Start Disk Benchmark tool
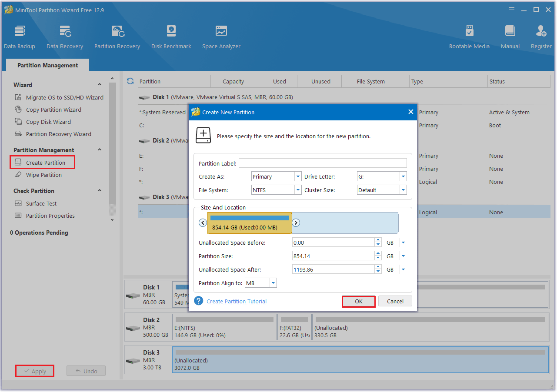 pyautogui.click(x=171, y=37)
